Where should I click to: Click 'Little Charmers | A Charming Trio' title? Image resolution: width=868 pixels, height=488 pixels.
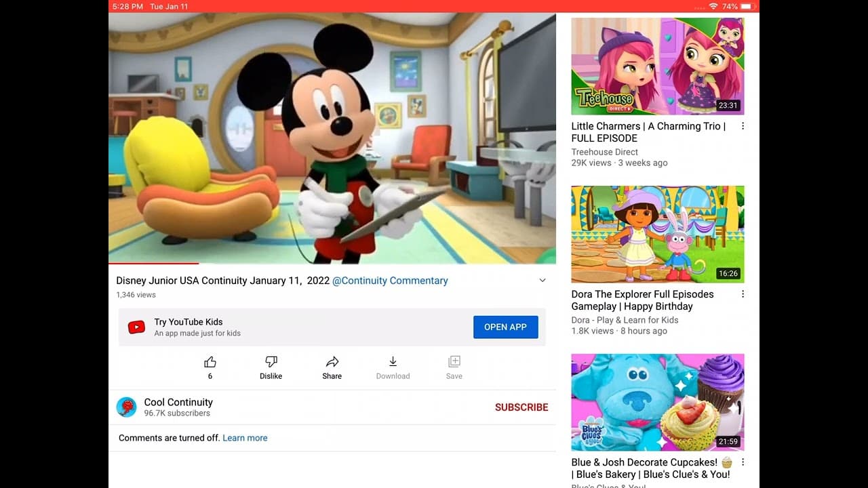648,132
